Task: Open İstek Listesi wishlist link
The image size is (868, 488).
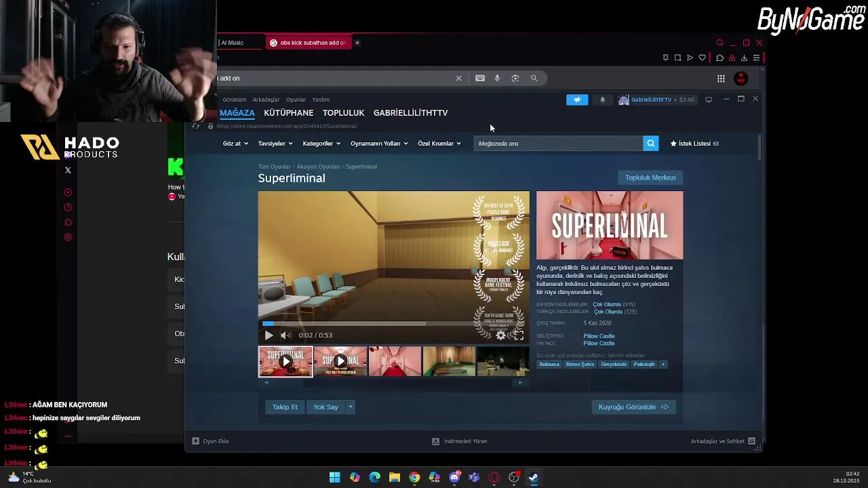Action: click(x=694, y=143)
